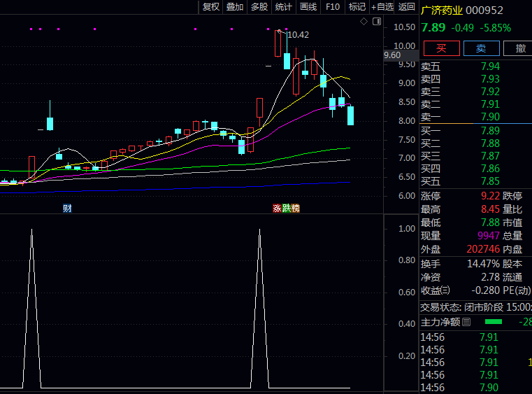Image resolution: width=532 pixels, height=394 pixels.
Task: Click the 10.42 high price label
Action: (298, 35)
